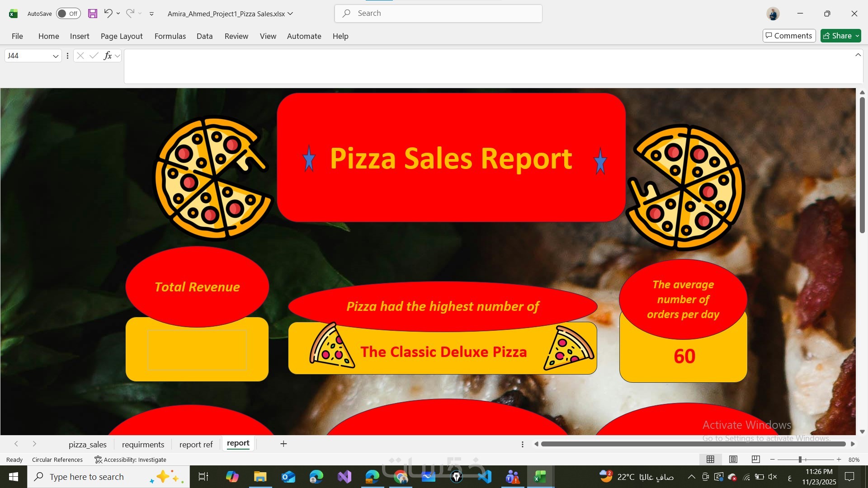
Task: Open the Formulas ribbon tab
Action: point(170,36)
